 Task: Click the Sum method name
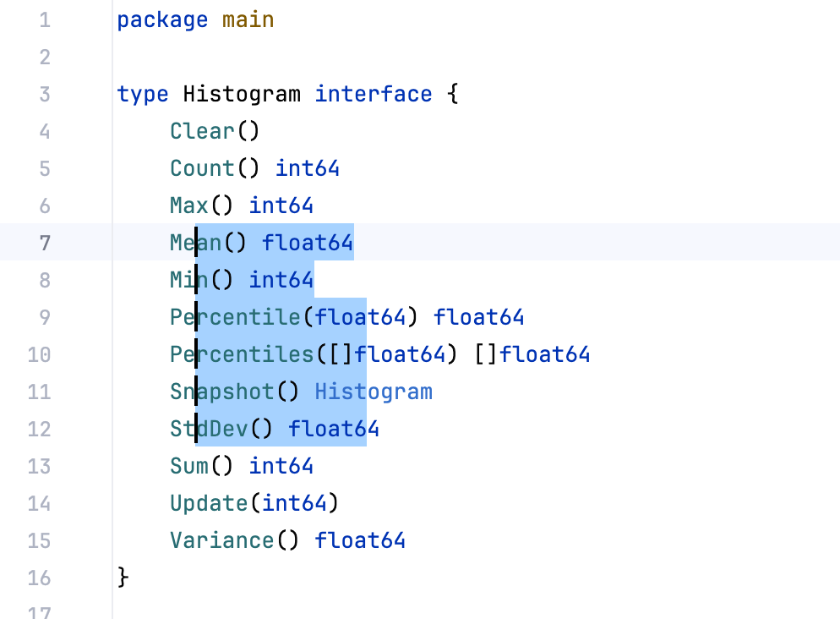tap(189, 466)
